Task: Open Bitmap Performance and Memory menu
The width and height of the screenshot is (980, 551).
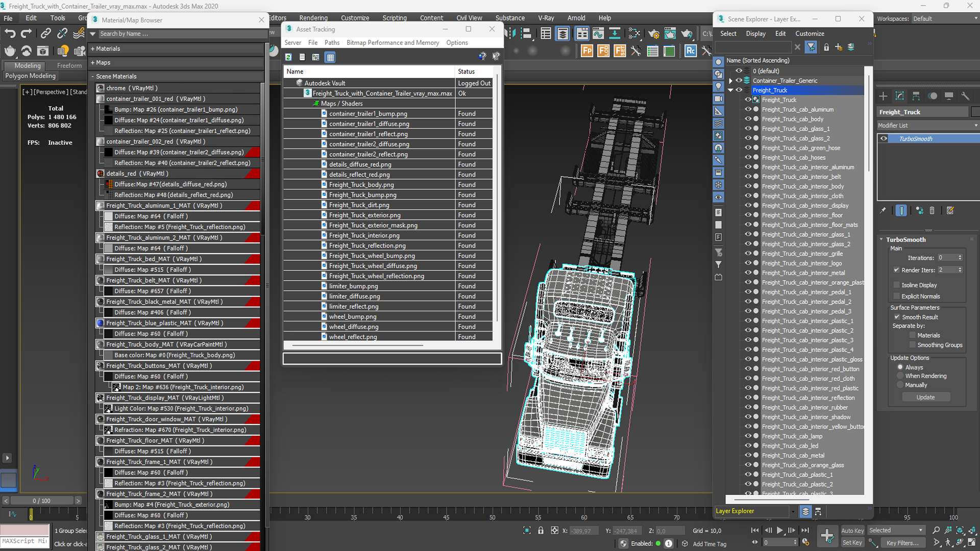Action: 393,42
